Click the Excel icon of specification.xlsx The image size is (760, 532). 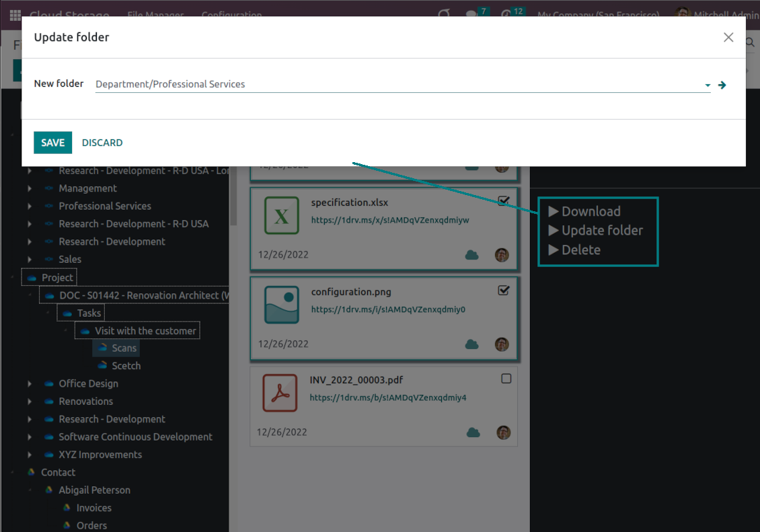point(282,216)
